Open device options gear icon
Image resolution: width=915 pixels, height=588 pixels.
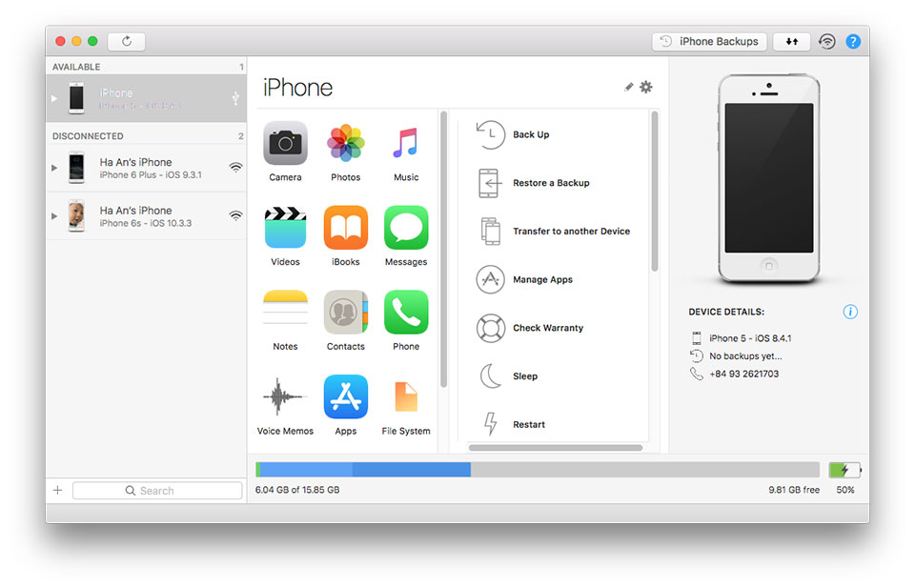pos(646,87)
